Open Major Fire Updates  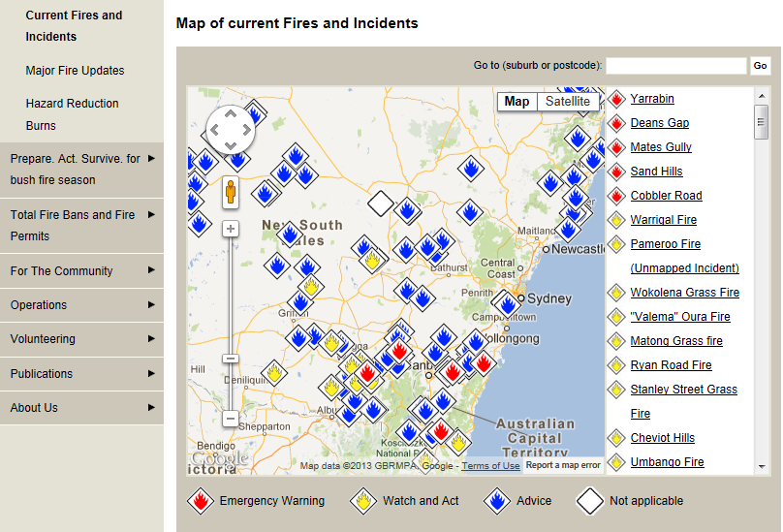[x=75, y=71]
